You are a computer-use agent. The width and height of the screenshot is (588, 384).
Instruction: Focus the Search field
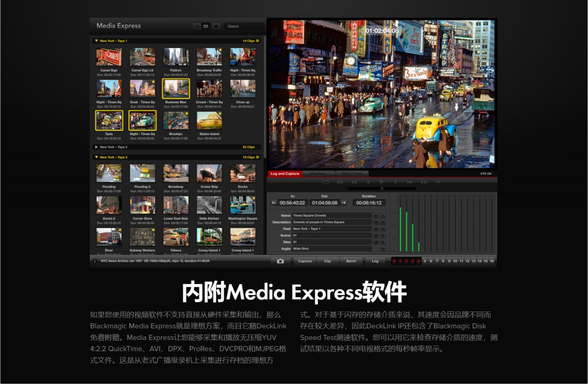243,26
